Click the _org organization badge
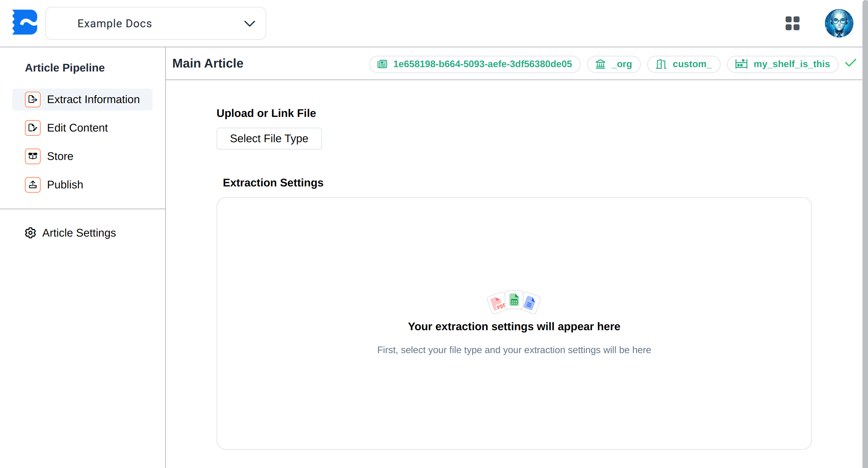The height and width of the screenshot is (468, 868). 614,64
